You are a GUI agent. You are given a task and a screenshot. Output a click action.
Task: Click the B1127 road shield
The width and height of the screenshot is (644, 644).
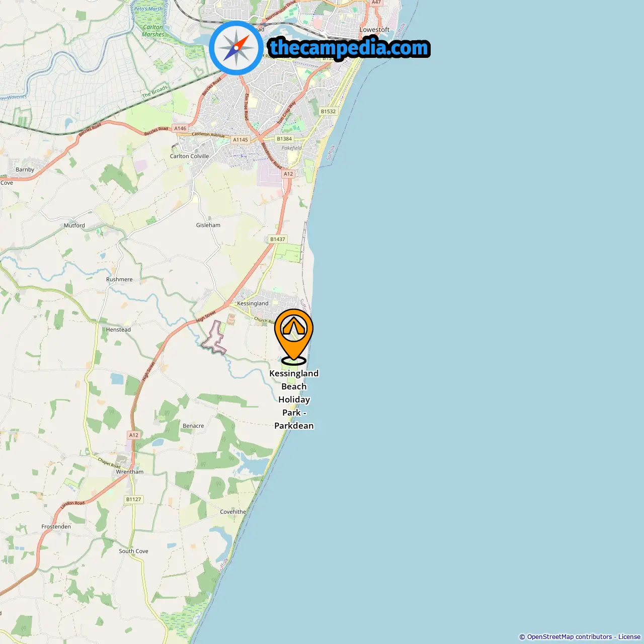pyautogui.click(x=134, y=500)
